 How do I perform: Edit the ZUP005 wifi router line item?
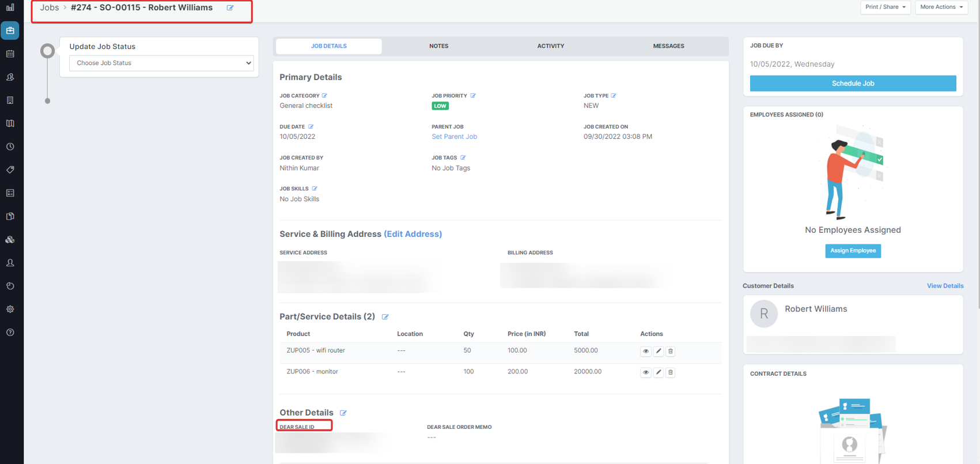pyautogui.click(x=659, y=351)
